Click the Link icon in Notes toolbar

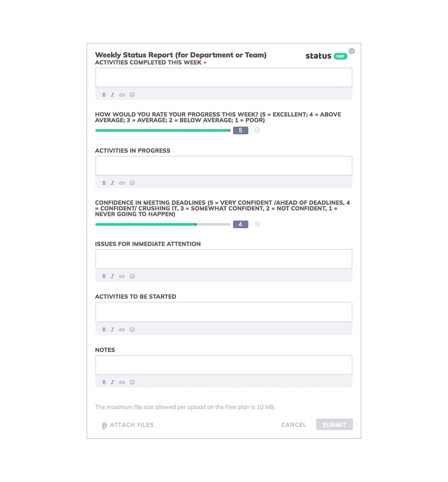click(122, 382)
